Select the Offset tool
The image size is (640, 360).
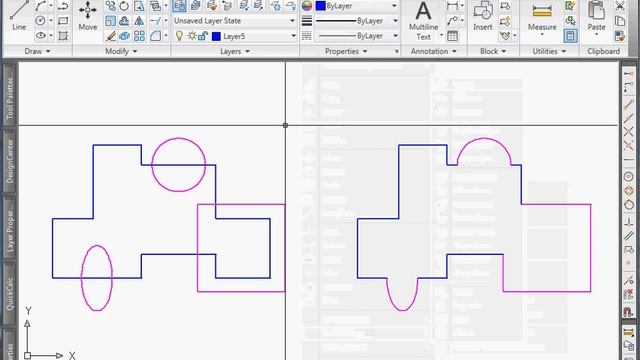(124, 21)
